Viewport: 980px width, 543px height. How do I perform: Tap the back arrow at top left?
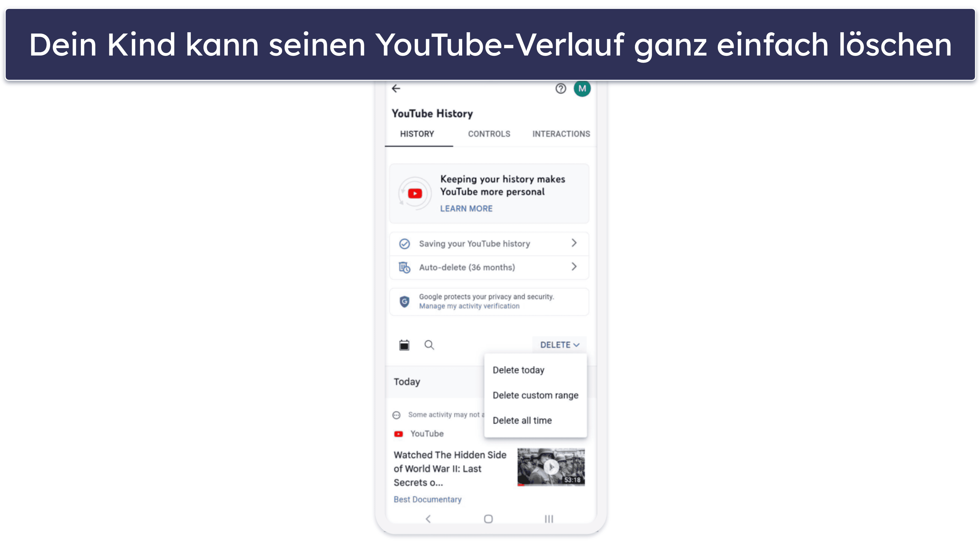coord(396,89)
